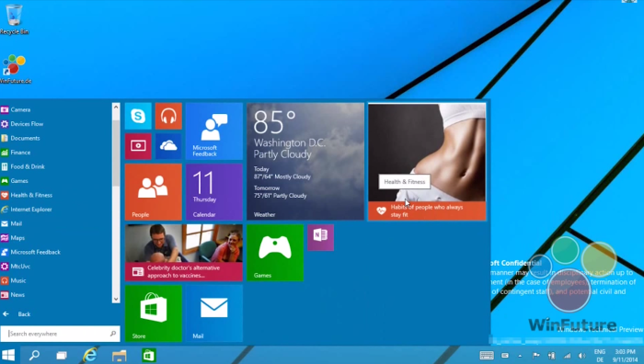The width and height of the screenshot is (644, 364).
Task: Click the magnifier icon in search box
Action: (x=113, y=334)
